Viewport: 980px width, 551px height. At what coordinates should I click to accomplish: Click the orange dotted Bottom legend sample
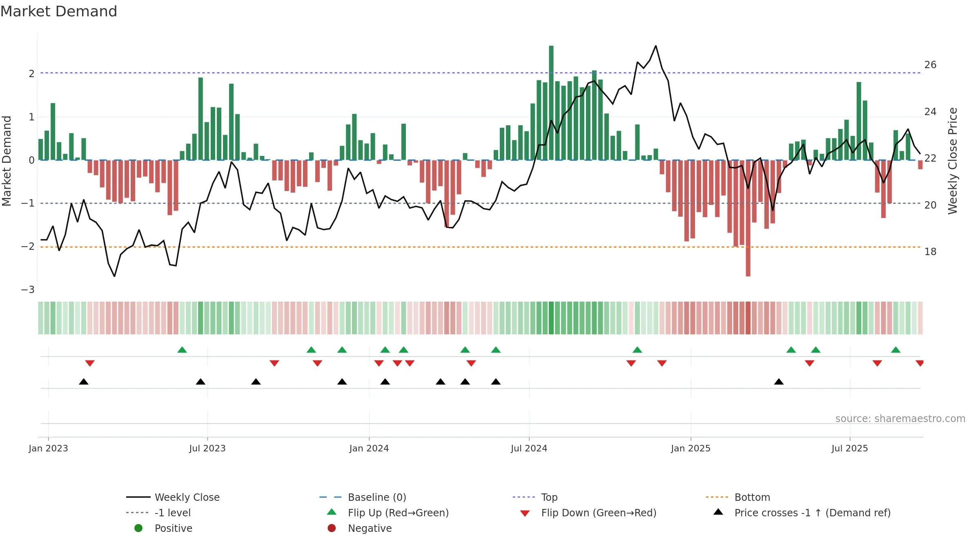tap(717, 497)
